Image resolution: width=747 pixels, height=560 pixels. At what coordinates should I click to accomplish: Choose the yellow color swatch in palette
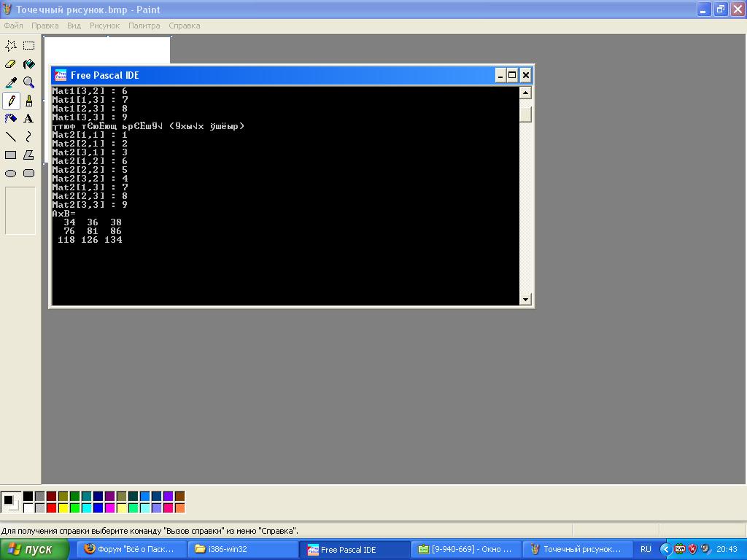[x=63, y=507]
